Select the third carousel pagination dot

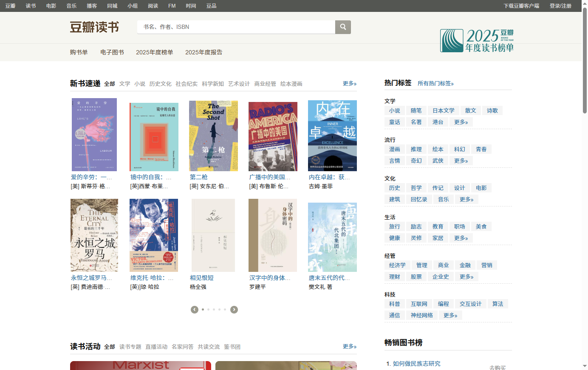click(x=214, y=310)
